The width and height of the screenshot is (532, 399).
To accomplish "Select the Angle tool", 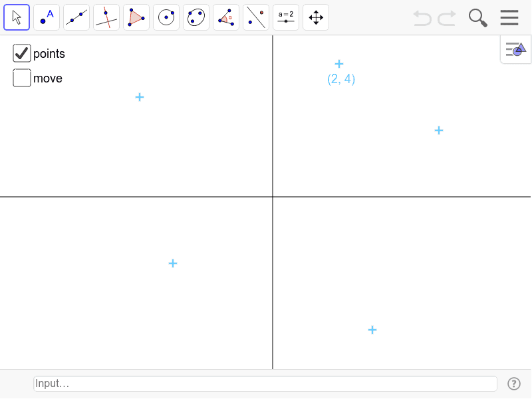I will pos(226,17).
